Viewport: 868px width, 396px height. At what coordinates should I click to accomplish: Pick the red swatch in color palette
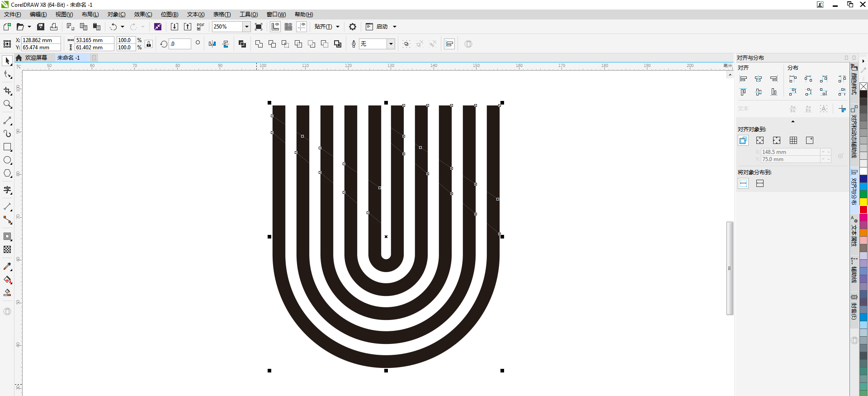(x=863, y=210)
